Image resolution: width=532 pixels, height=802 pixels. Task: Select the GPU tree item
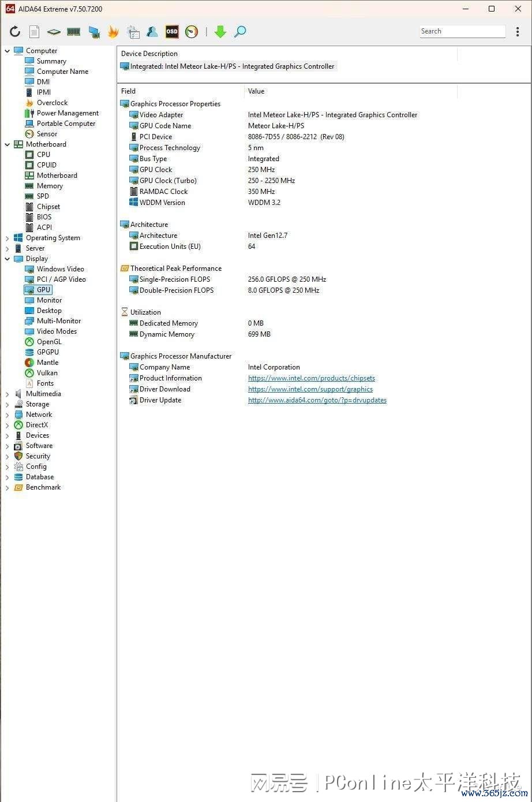[x=44, y=290]
